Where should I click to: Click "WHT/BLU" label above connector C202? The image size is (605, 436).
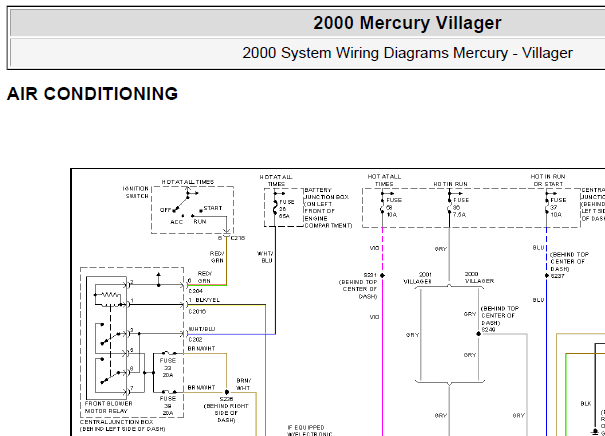[201, 329]
